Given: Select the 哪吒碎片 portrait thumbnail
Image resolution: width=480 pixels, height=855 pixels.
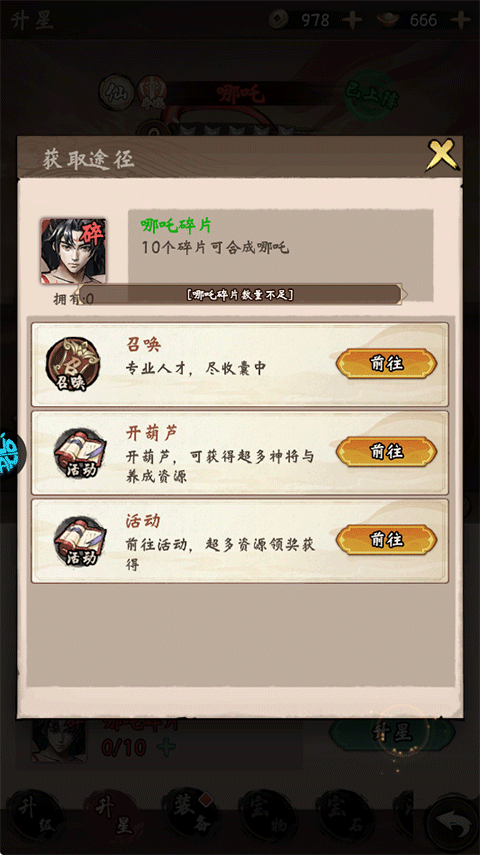Looking at the screenshot, I should (x=73, y=251).
